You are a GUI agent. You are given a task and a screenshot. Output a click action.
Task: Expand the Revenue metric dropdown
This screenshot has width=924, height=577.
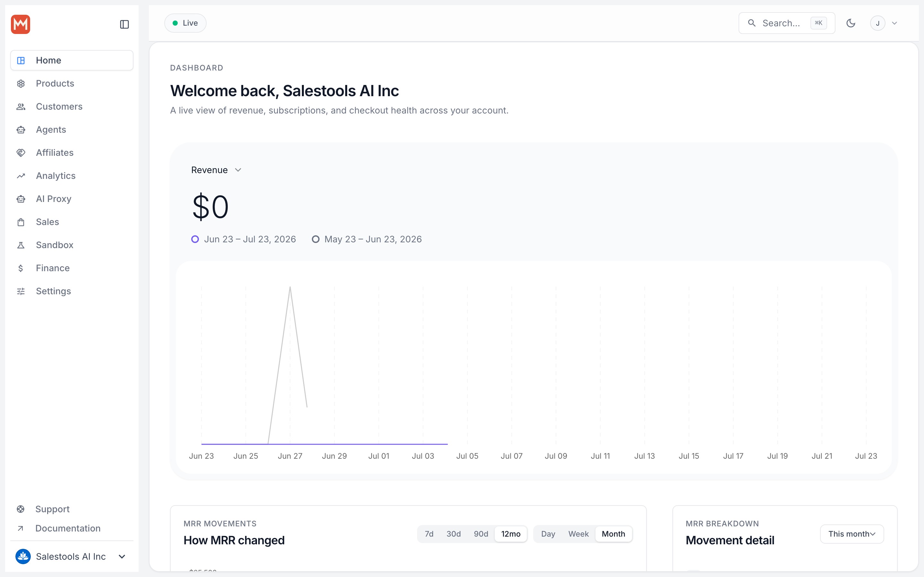(217, 170)
